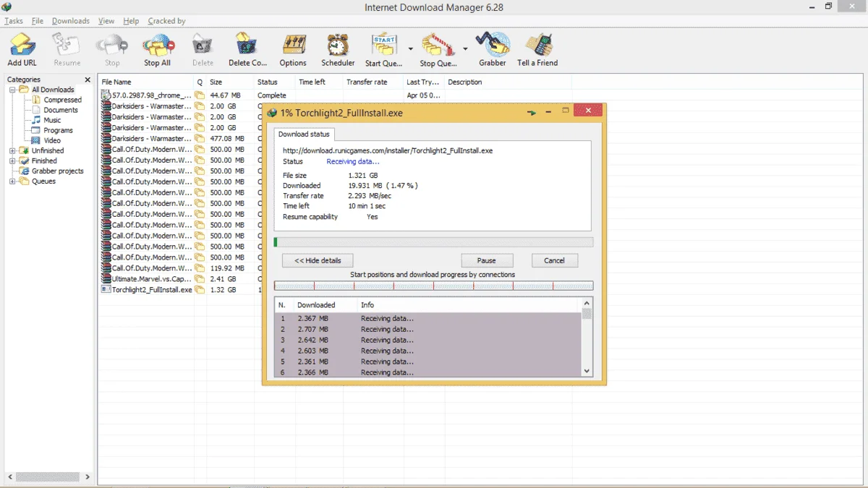This screenshot has height=488, width=868.
Task: Expand the Unfinished category node
Action: 12,150
